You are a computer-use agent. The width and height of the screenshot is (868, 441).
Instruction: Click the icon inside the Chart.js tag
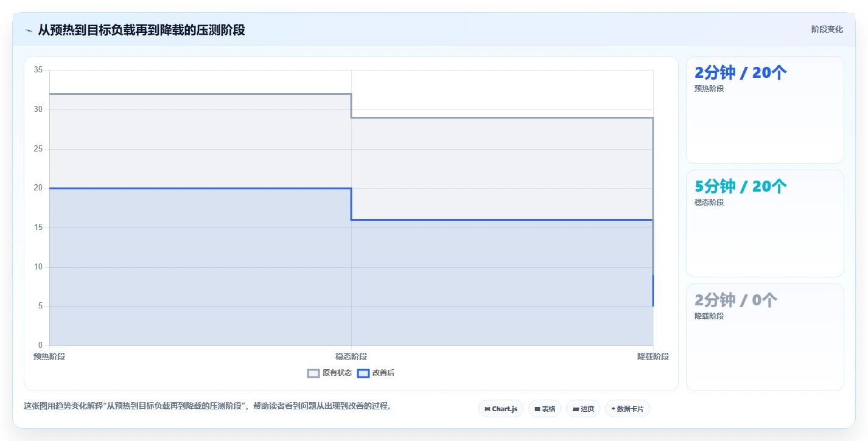click(x=488, y=409)
